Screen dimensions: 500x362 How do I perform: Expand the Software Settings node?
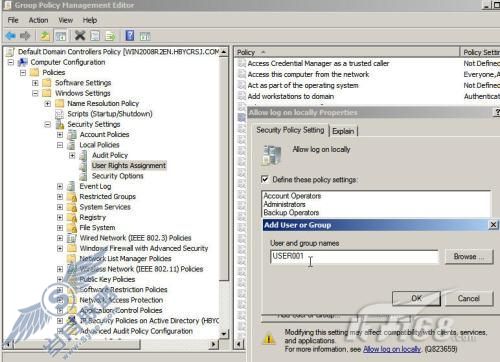point(35,83)
